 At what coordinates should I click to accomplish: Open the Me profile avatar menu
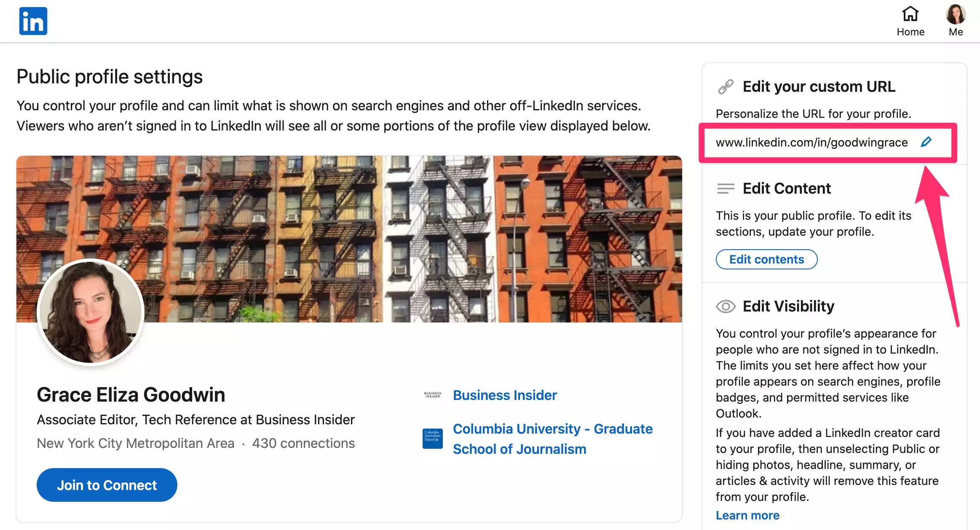pos(956,14)
